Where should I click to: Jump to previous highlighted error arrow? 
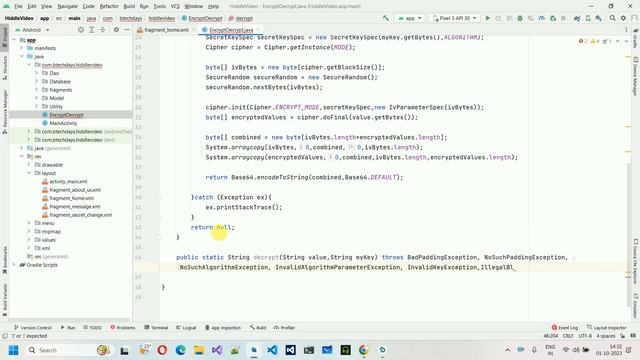[618, 41]
